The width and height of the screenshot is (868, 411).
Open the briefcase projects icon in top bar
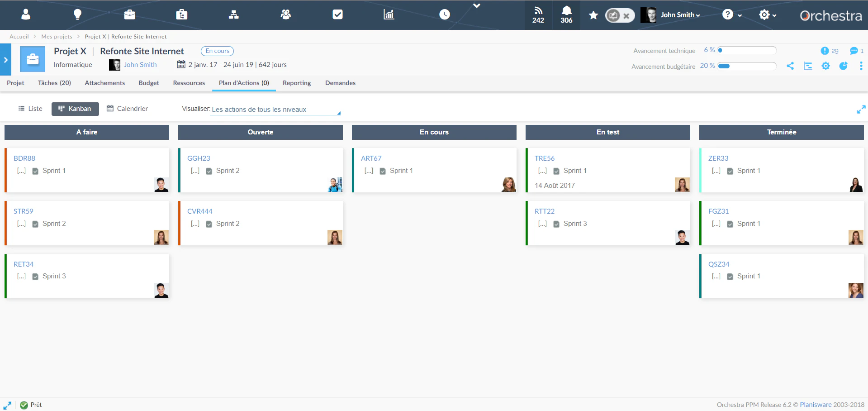tap(129, 14)
